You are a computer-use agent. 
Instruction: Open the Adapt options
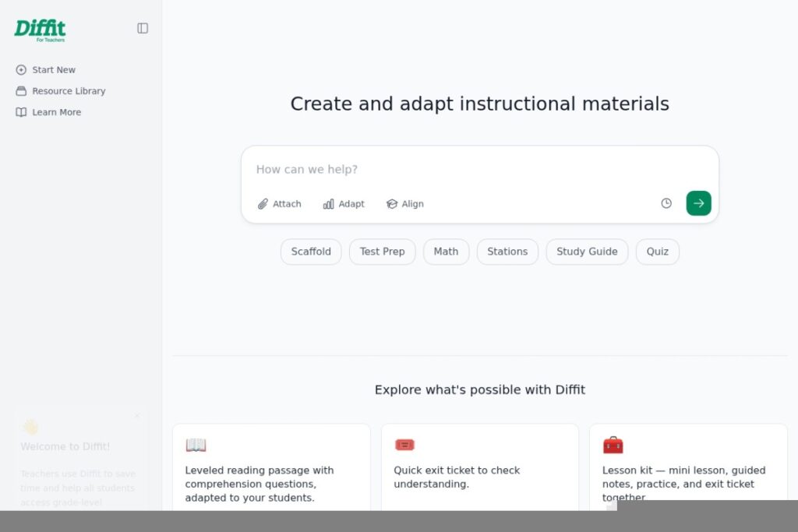click(344, 204)
